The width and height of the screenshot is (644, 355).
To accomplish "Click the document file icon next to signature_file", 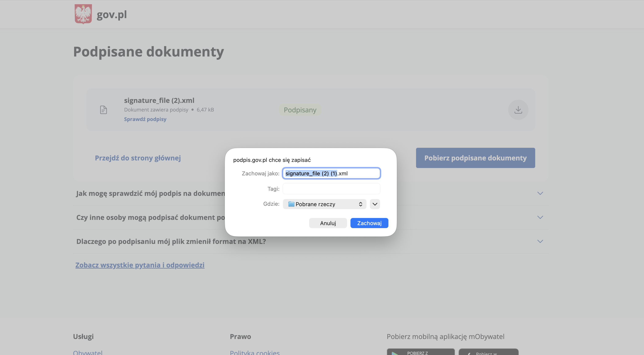I will pyautogui.click(x=104, y=110).
